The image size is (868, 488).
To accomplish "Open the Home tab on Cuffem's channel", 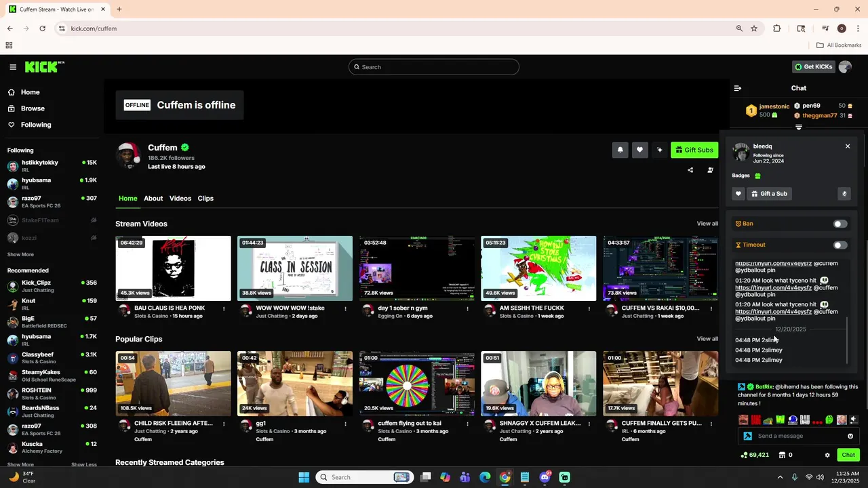I will (x=128, y=199).
